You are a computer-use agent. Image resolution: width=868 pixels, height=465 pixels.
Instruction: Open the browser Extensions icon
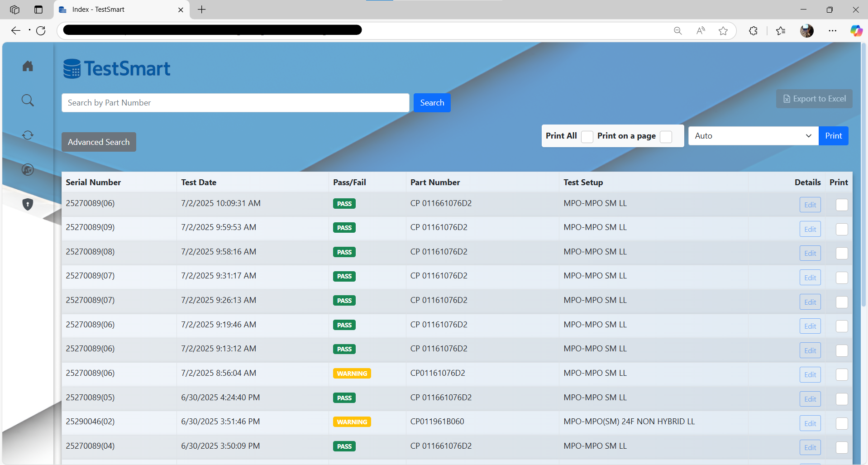(x=753, y=31)
